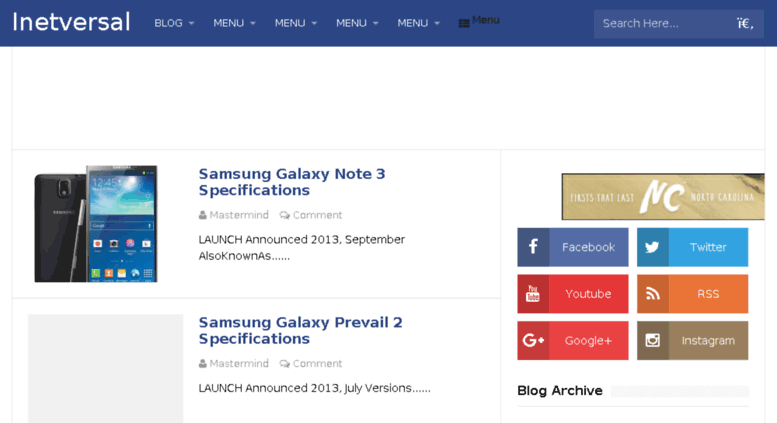Expand the second MENU dropdown arrow
777x423 pixels.
point(314,23)
